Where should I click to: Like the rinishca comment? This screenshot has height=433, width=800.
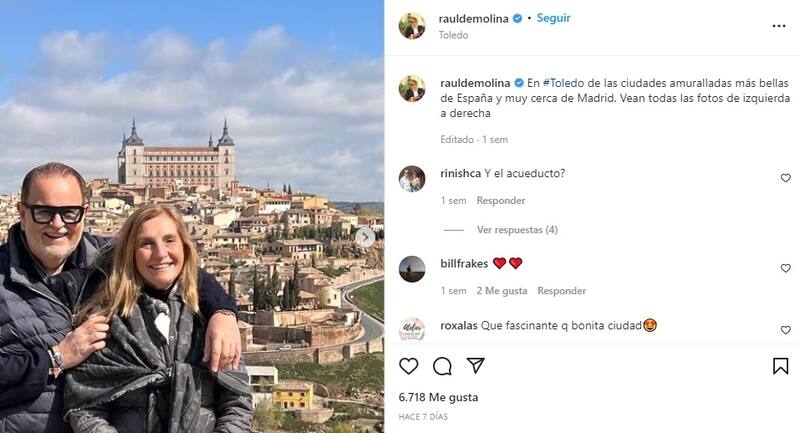[786, 178]
